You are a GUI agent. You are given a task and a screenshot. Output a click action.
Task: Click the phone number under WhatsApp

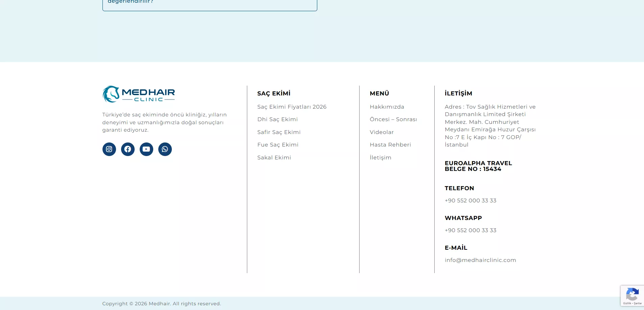470,230
